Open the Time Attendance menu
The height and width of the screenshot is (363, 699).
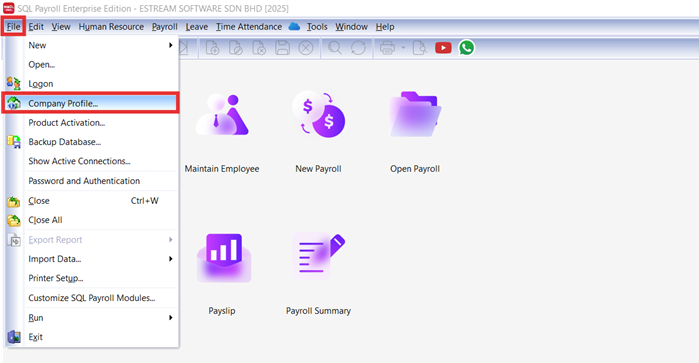coord(249,27)
